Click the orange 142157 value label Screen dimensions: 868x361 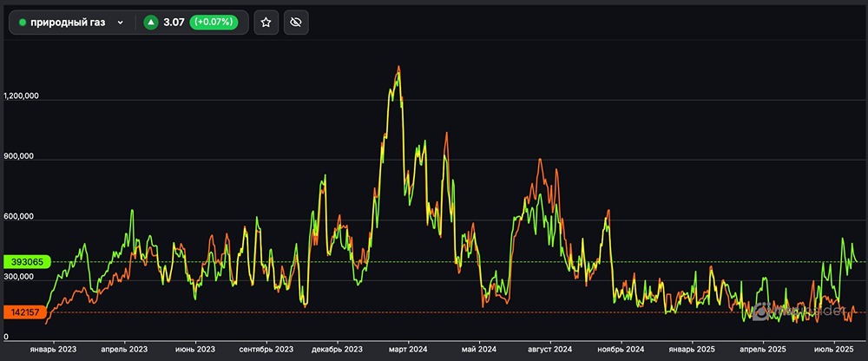pyautogui.click(x=23, y=312)
